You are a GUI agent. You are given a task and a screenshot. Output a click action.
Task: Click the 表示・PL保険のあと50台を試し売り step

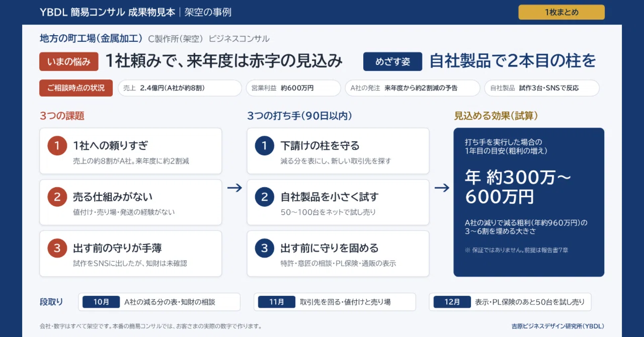pyautogui.click(x=530, y=302)
